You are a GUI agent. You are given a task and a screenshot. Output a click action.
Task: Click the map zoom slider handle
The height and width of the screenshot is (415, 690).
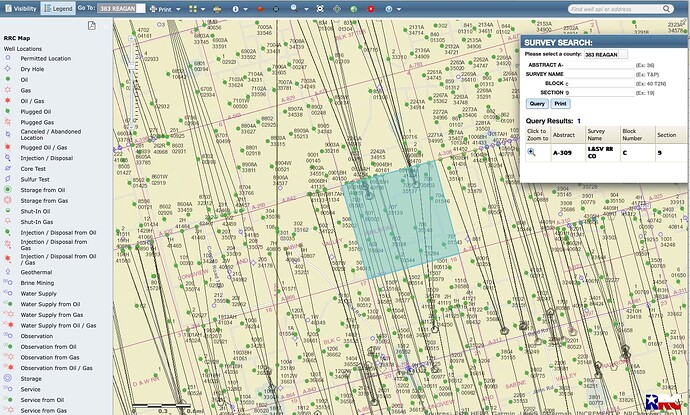pyautogui.click(x=131, y=66)
